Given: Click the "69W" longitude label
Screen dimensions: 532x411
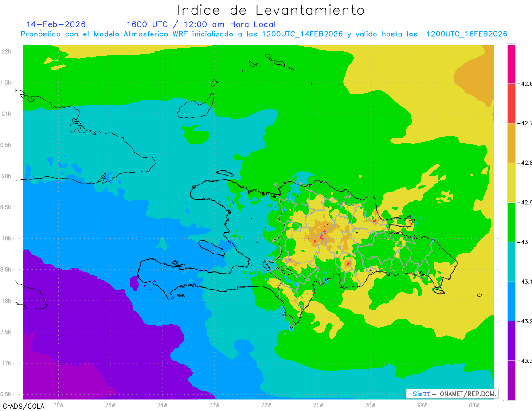Looking at the screenshot, I should 422,405.
